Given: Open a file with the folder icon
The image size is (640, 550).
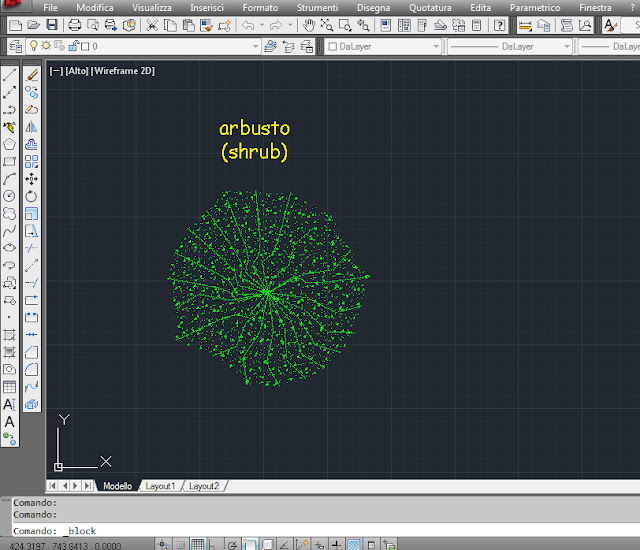Looking at the screenshot, I should (x=33, y=25).
